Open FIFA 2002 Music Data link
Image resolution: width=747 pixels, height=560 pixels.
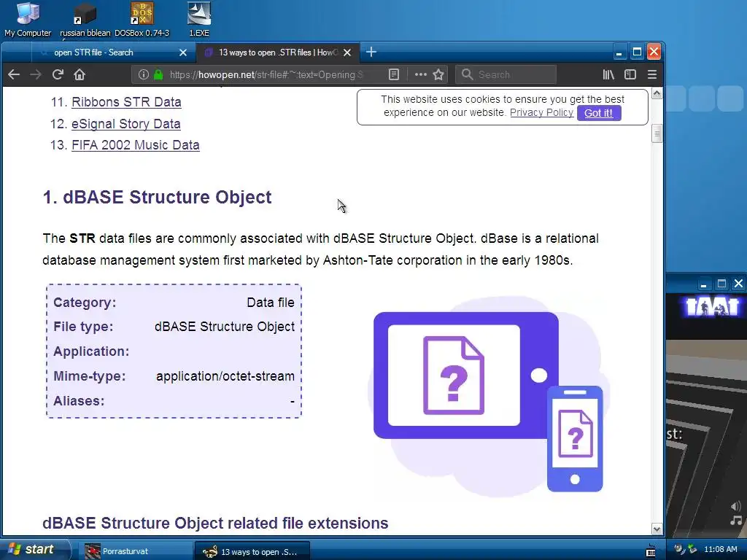[135, 145]
